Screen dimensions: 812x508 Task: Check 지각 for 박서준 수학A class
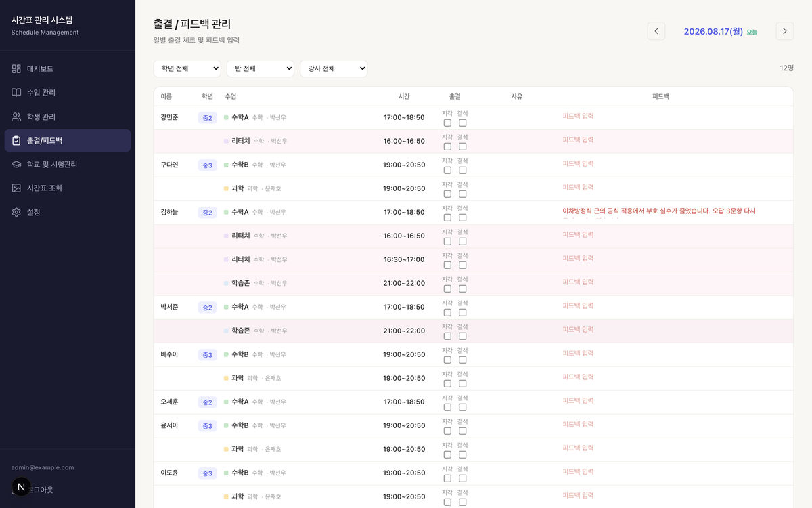pyautogui.click(x=447, y=312)
